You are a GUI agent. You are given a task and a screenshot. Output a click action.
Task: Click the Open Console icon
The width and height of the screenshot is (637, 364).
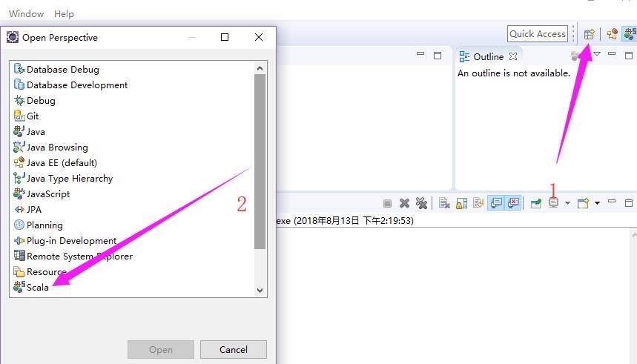583,203
